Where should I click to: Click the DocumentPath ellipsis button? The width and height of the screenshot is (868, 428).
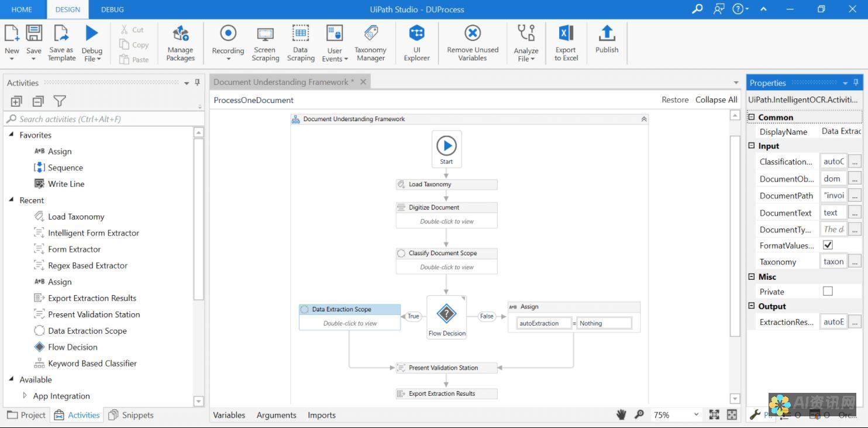point(855,195)
